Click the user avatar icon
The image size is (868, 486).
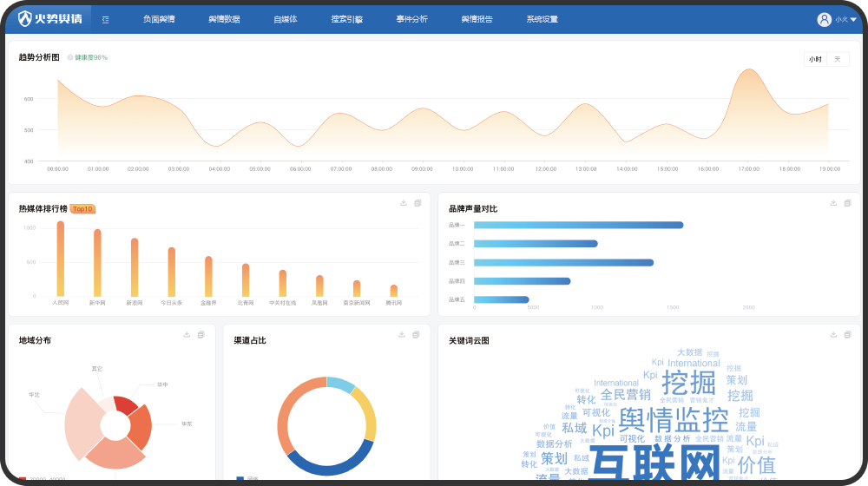click(x=824, y=19)
